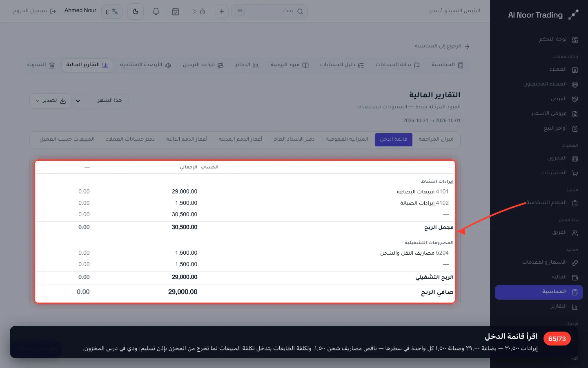Open the المحاسبة overview tab
588x368 pixels.
(448, 65)
